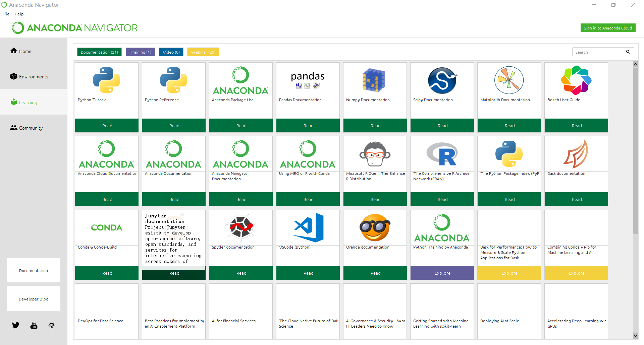Image resolution: width=644 pixels, height=345 pixels.
Task: Read the Jupyter documentation card
Action: (174, 273)
